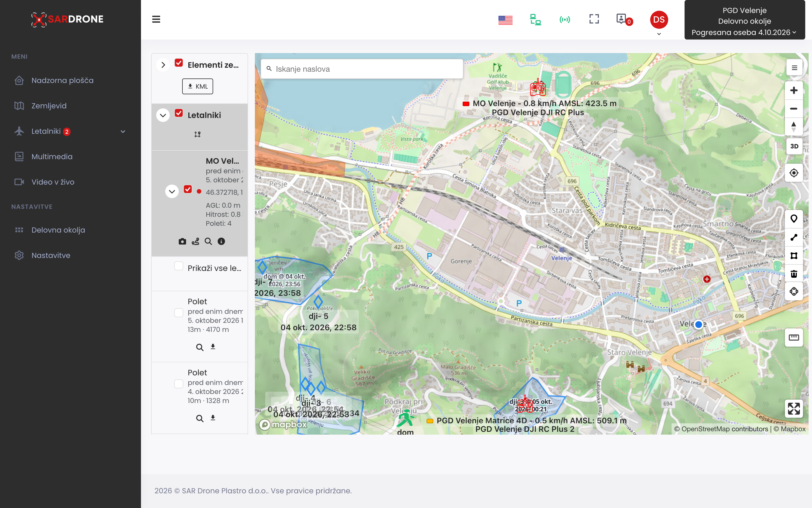
Task: Zoom to the 10m · 1328 m flight
Action: point(200,418)
